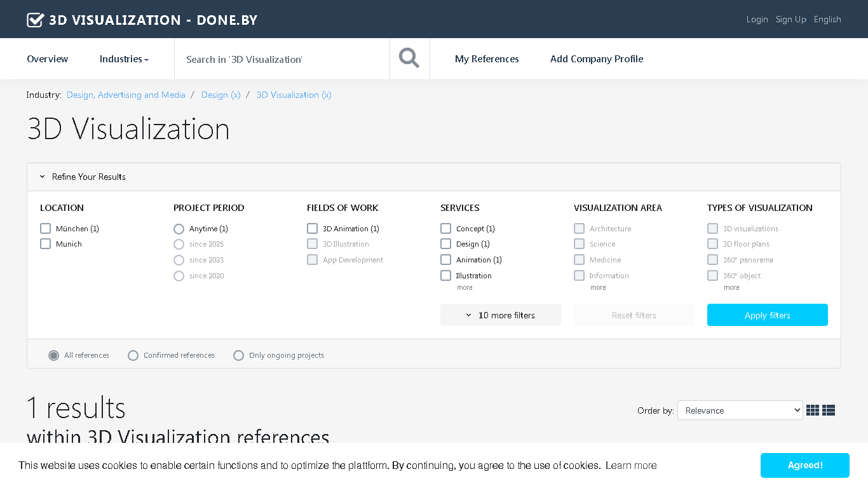Show more Services options
The image size is (868, 488).
click(465, 288)
